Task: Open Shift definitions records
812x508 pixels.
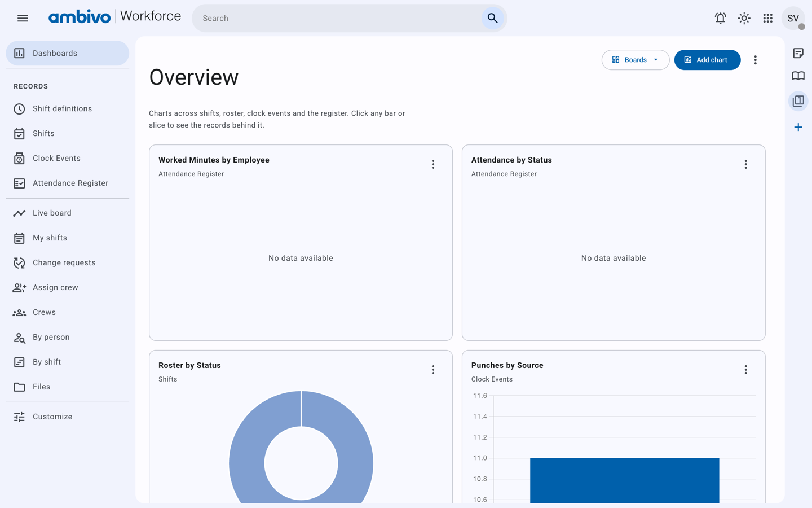Action: [67, 108]
